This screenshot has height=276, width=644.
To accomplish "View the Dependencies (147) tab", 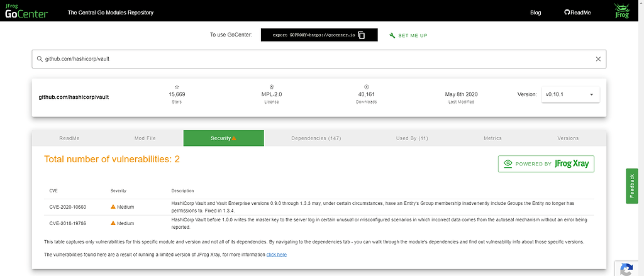I will [x=317, y=138].
